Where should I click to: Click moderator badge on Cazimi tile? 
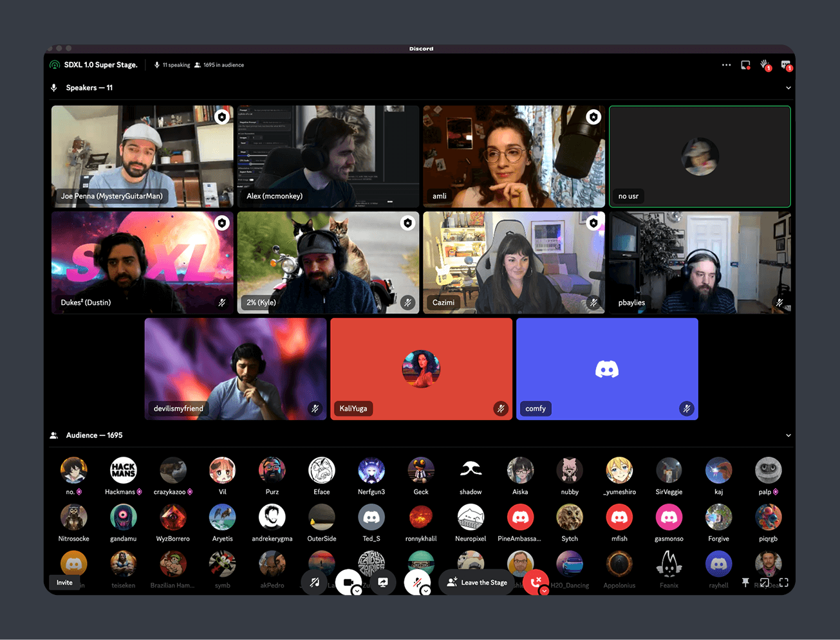[x=593, y=223]
